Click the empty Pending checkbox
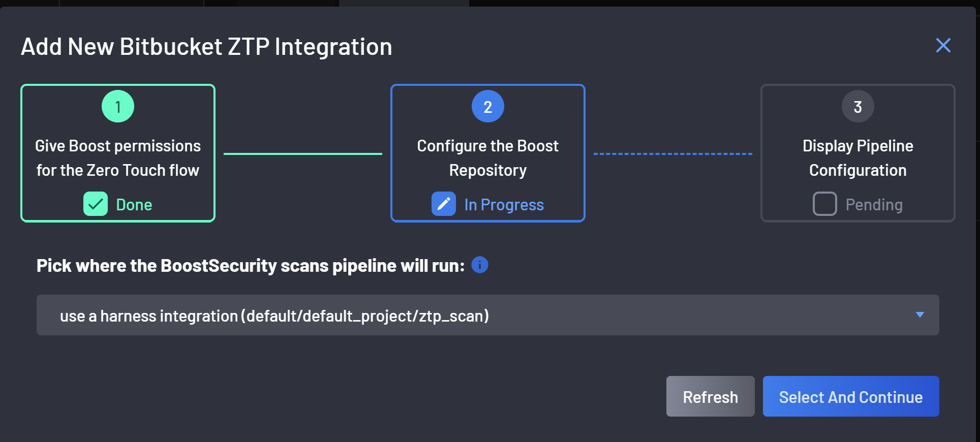This screenshot has height=442, width=980. [x=825, y=204]
